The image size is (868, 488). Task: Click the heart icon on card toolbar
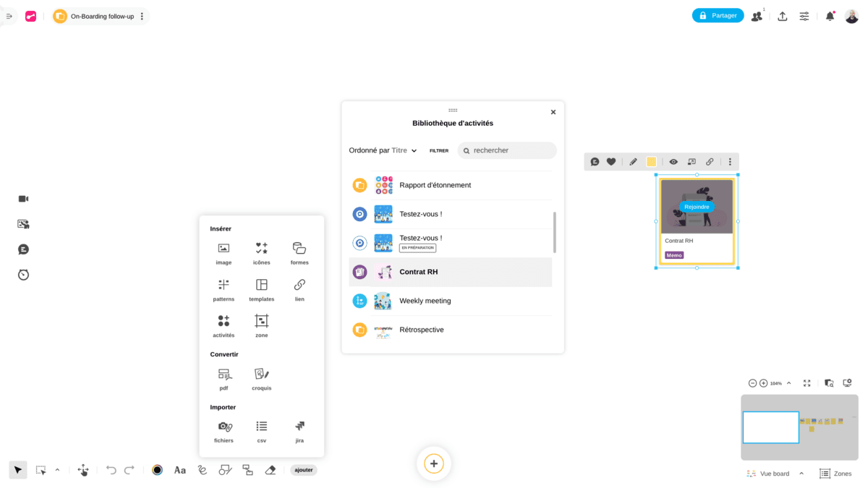pos(611,162)
